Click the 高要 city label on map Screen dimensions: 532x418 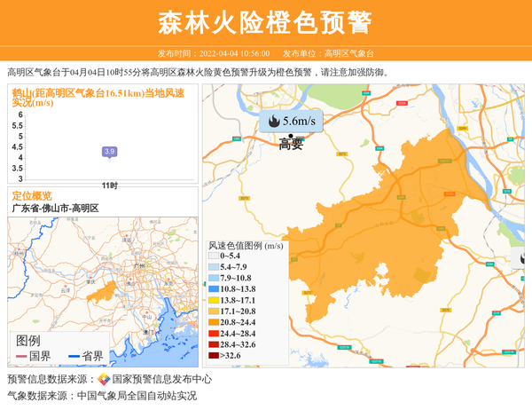coord(291,145)
